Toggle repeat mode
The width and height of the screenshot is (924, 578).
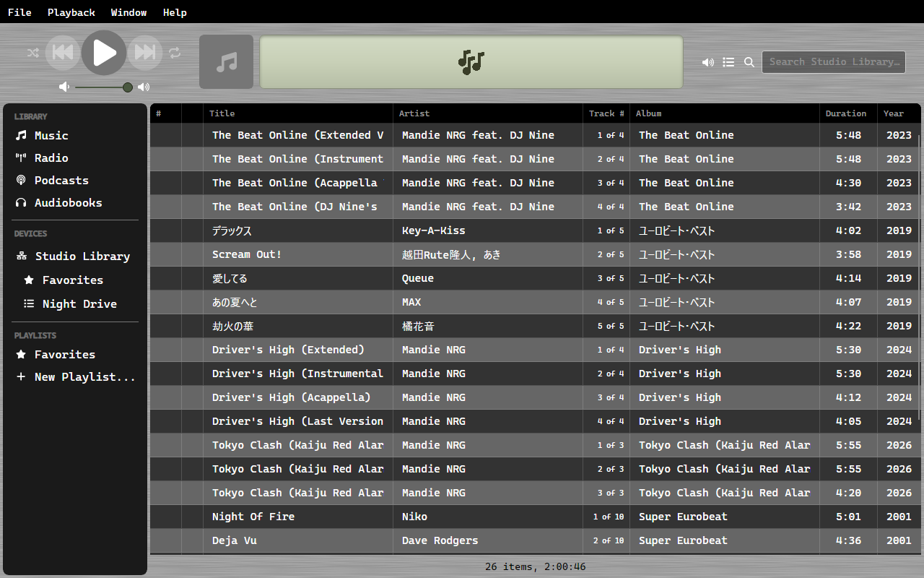175,53
